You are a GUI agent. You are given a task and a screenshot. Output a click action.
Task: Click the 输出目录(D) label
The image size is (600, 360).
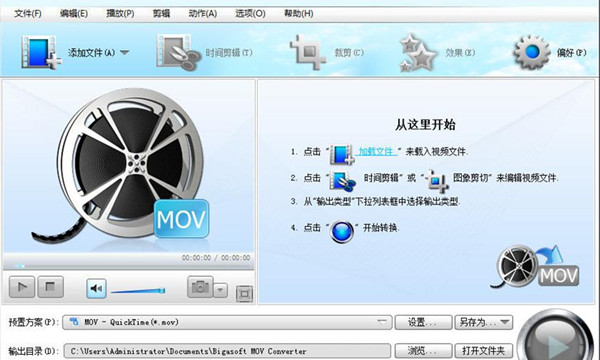click(33, 351)
